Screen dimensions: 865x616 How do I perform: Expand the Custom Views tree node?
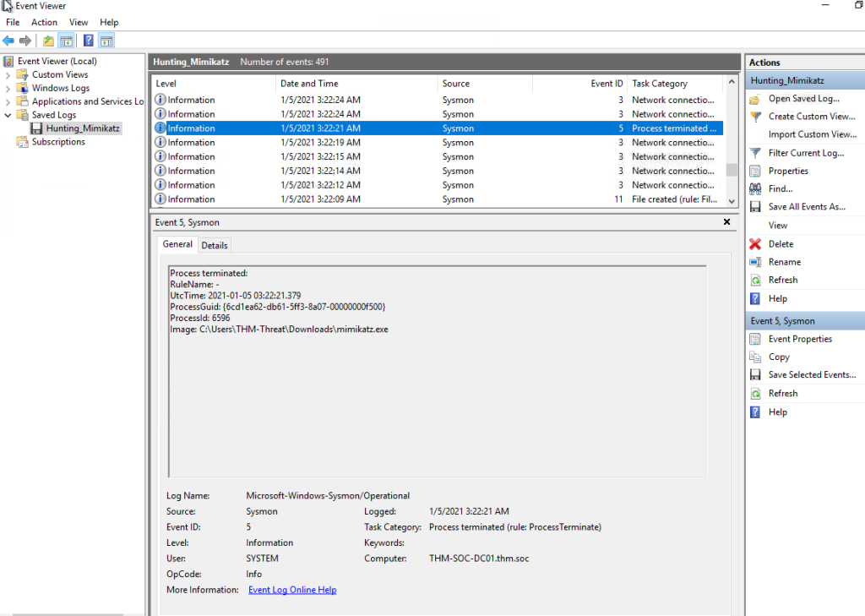click(x=8, y=75)
